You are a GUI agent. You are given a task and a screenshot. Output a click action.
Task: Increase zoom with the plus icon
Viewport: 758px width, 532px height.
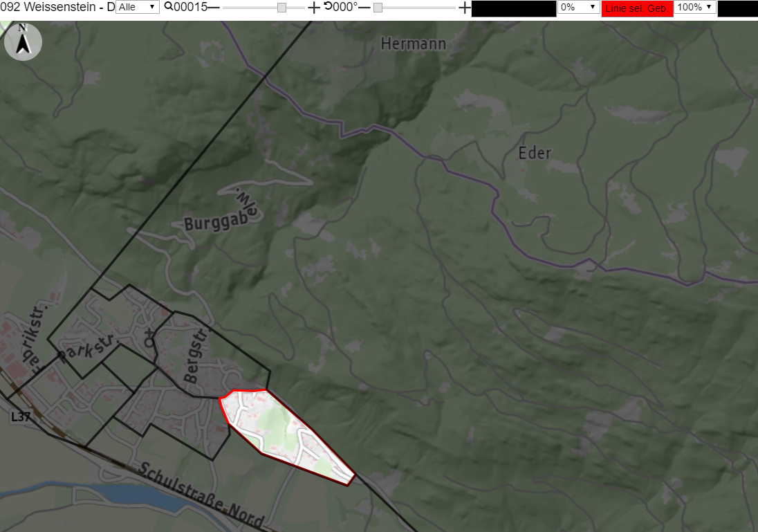(314, 7)
